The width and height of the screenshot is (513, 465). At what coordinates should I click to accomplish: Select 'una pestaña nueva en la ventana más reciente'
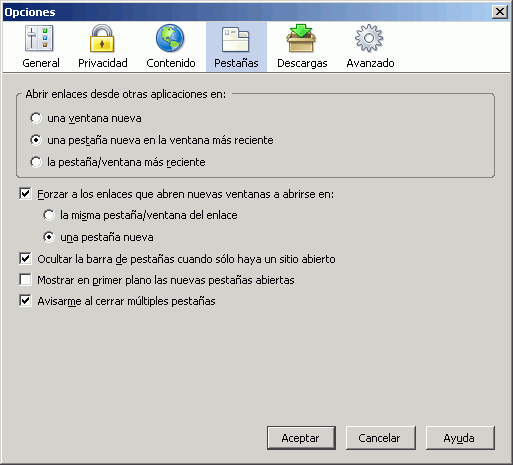[x=36, y=140]
